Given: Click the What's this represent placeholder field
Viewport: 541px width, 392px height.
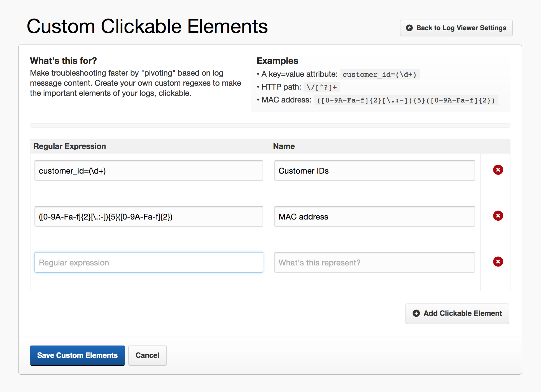Looking at the screenshot, I should [374, 262].
